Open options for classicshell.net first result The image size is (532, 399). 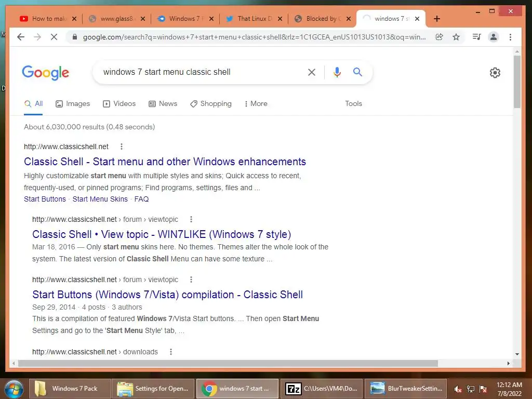[122, 147]
